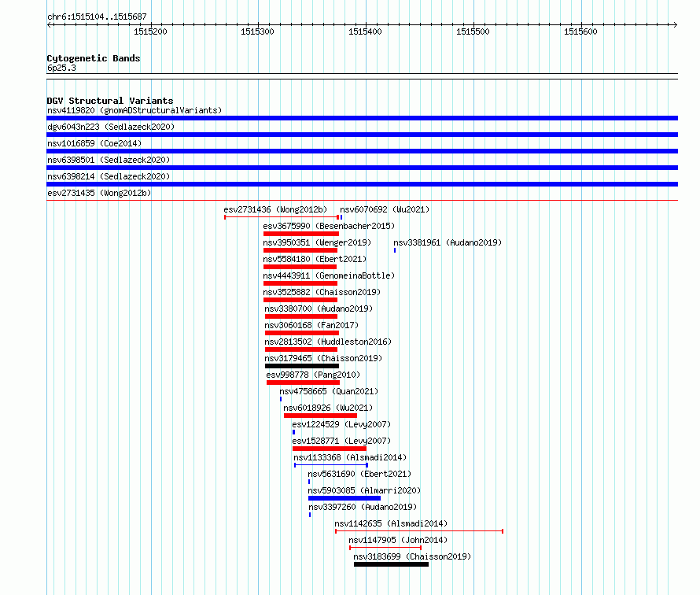Select nsv3060168 (Fan2017) label

click(x=311, y=325)
